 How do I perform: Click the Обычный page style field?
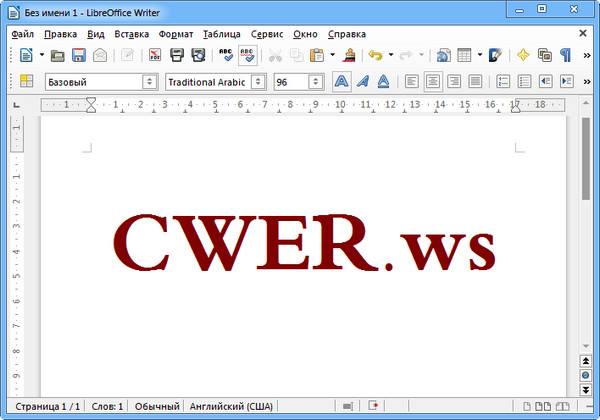click(x=157, y=406)
